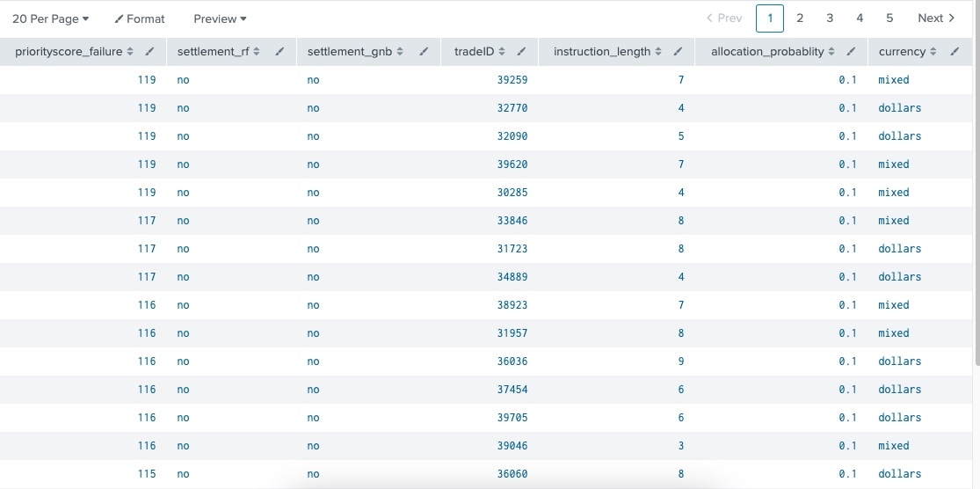Click the instruction_length column header label

tap(602, 52)
